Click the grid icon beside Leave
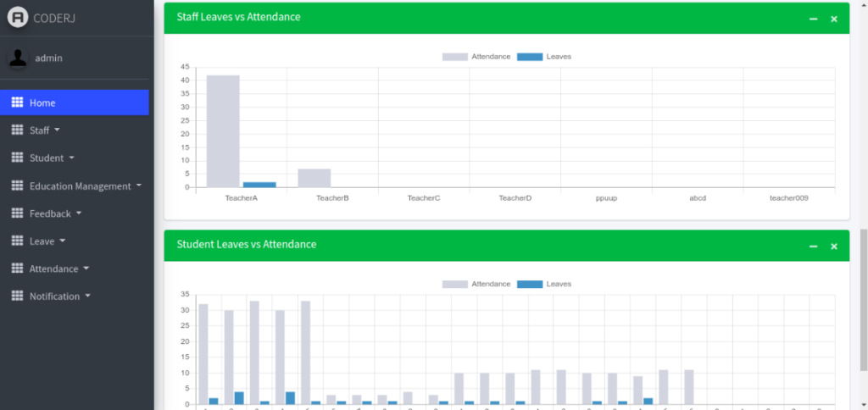 (x=17, y=241)
